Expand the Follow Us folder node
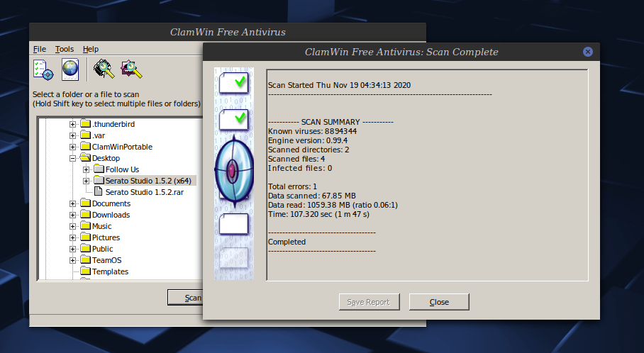The width and height of the screenshot is (644, 353). pos(86,169)
